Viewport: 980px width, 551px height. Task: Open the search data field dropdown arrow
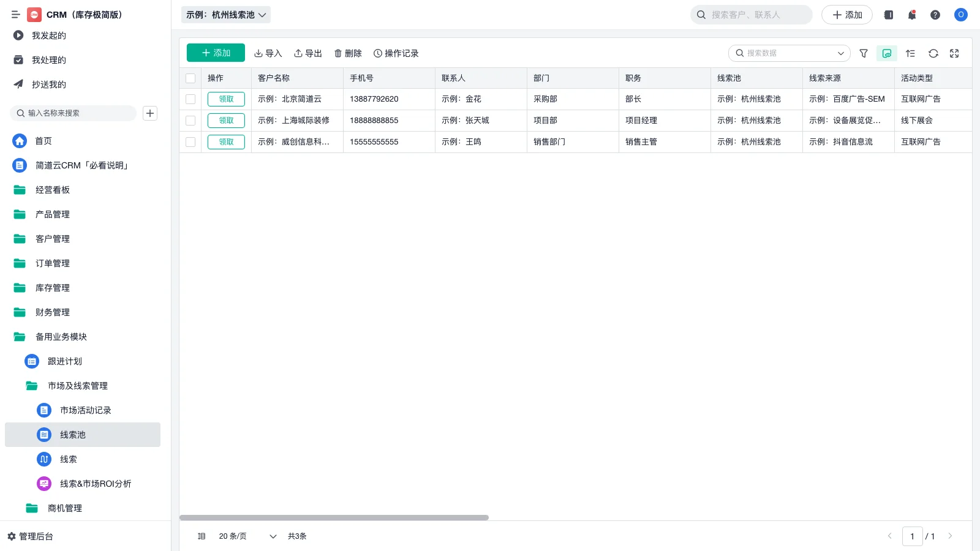tap(841, 53)
